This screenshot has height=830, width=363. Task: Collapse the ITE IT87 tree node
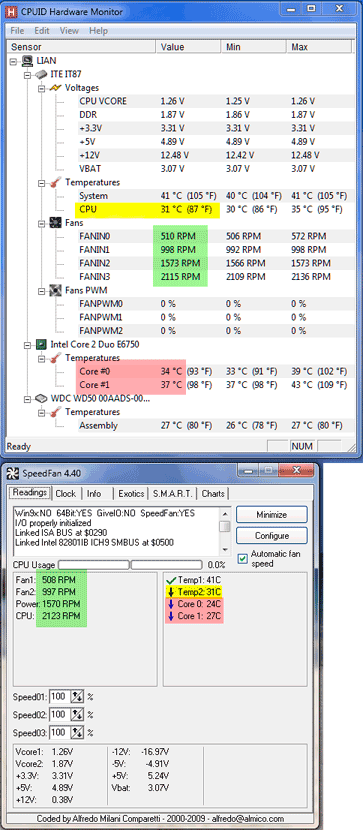(x=28, y=75)
